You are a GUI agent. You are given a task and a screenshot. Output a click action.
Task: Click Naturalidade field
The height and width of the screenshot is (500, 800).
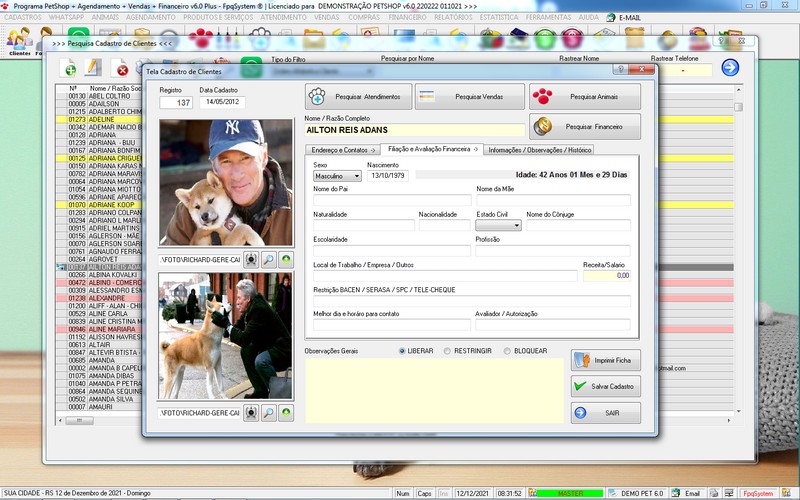click(x=364, y=225)
